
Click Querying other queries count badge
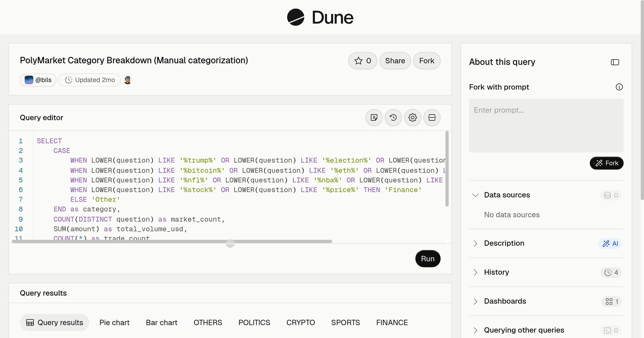click(611, 330)
